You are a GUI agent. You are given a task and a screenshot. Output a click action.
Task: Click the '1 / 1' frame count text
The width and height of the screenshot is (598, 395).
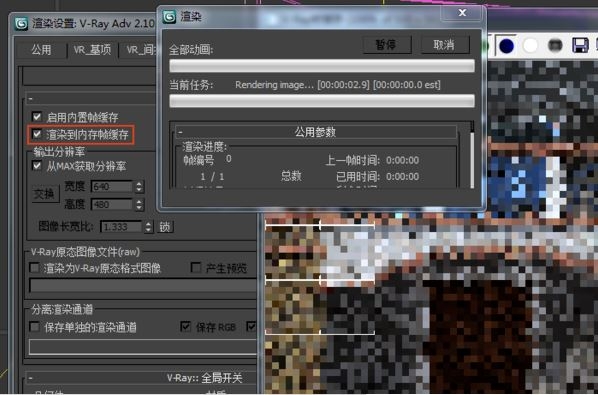tap(212, 177)
